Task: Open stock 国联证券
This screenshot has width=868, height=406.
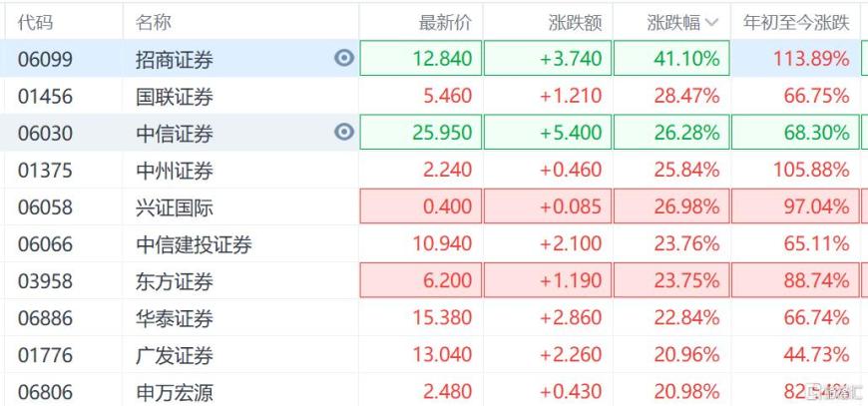Action: pos(175,97)
